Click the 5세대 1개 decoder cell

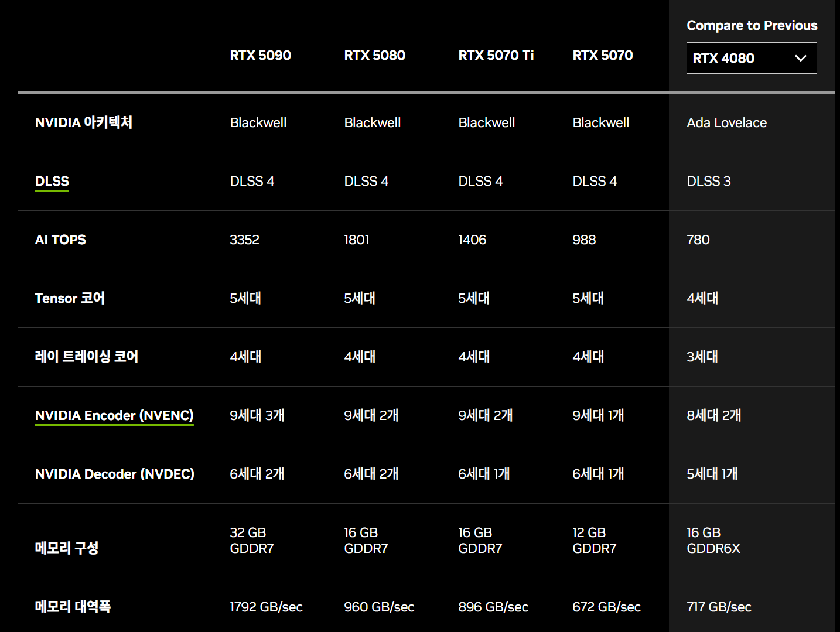coord(712,474)
